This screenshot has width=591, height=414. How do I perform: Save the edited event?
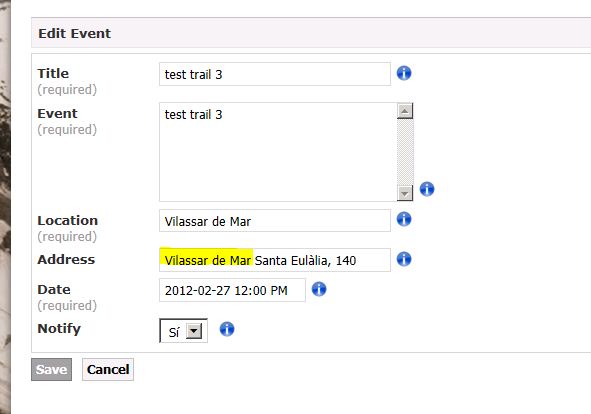click(x=51, y=369)
